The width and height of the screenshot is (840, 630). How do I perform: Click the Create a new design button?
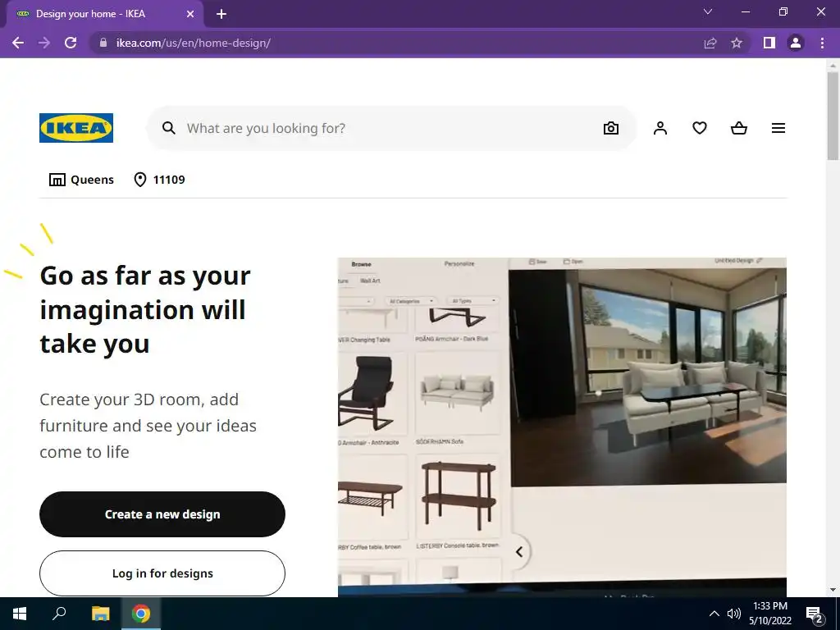(x=162, y=514)
